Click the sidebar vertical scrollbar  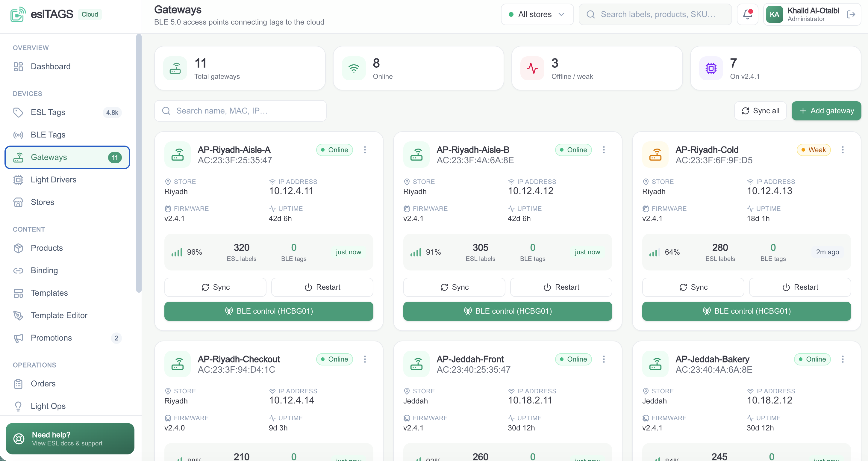(x=139, y=164)
